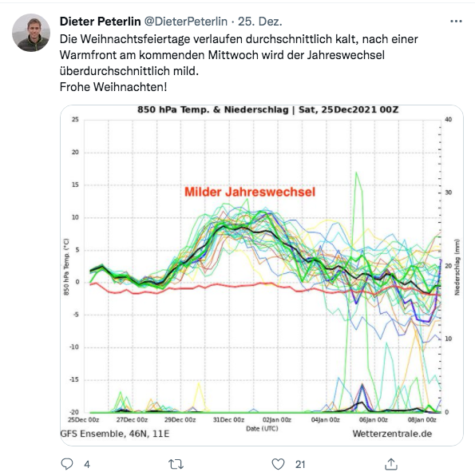Click the 04Jan 00z axis label

[x=325, y=420]
